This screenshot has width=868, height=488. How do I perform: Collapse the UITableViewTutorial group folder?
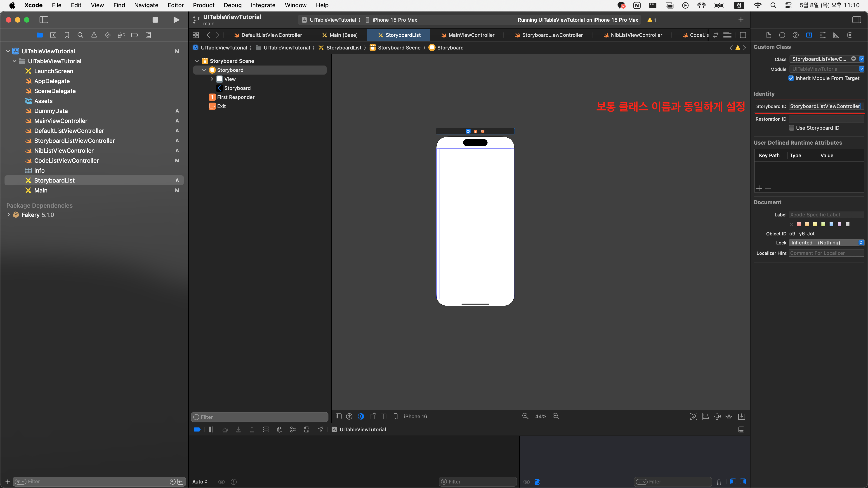pos(14,61)
